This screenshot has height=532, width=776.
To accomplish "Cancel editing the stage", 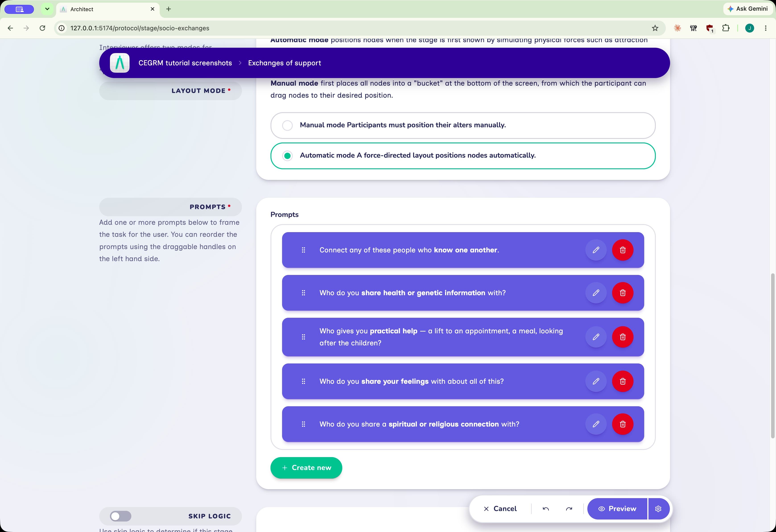I will pyautogui.click(x=500, y=509).
